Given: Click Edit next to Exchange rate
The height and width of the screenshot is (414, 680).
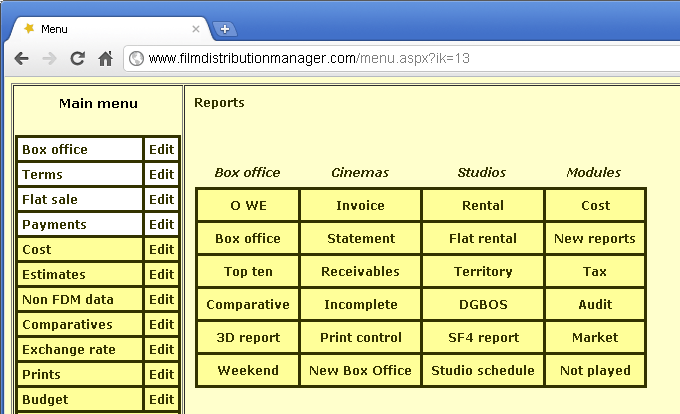Looking at the screenshot, I should [162, 350].
